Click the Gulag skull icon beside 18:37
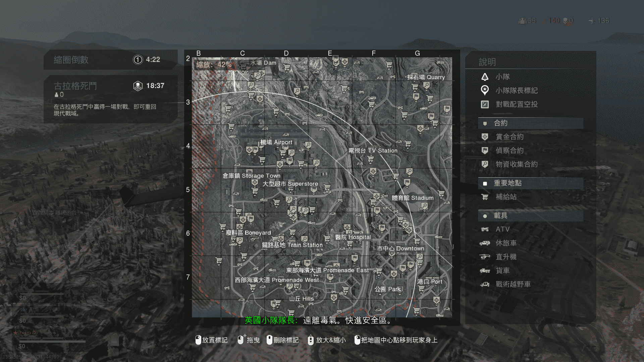The height and width of the screenshot is (362, 644). coord(138,86)
